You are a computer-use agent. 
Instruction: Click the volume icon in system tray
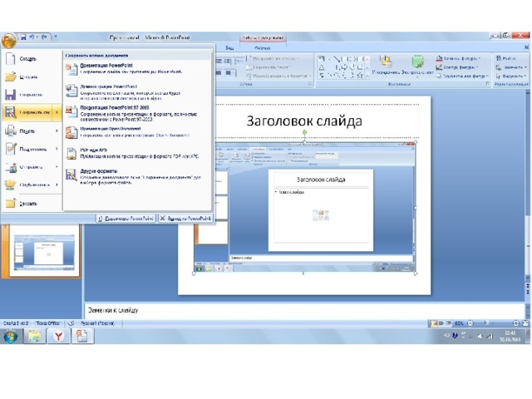(x=480, y=336)
